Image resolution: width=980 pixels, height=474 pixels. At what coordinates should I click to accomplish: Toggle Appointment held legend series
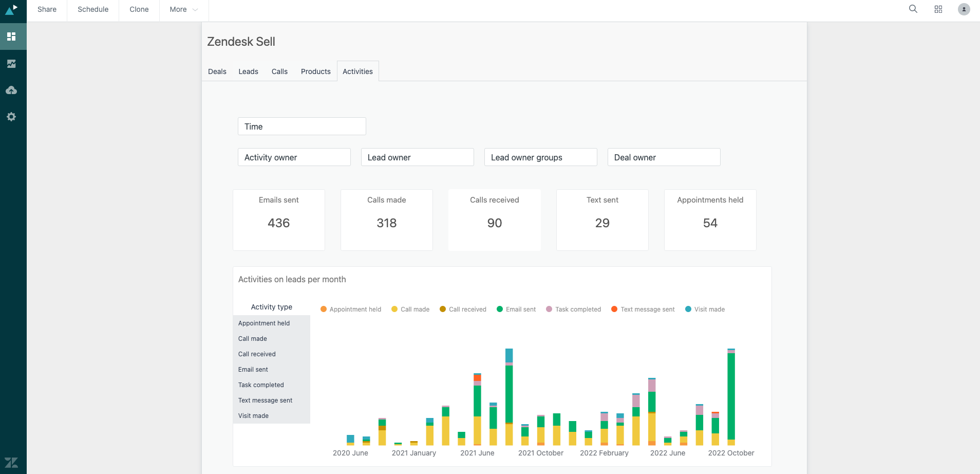(350, 309)
